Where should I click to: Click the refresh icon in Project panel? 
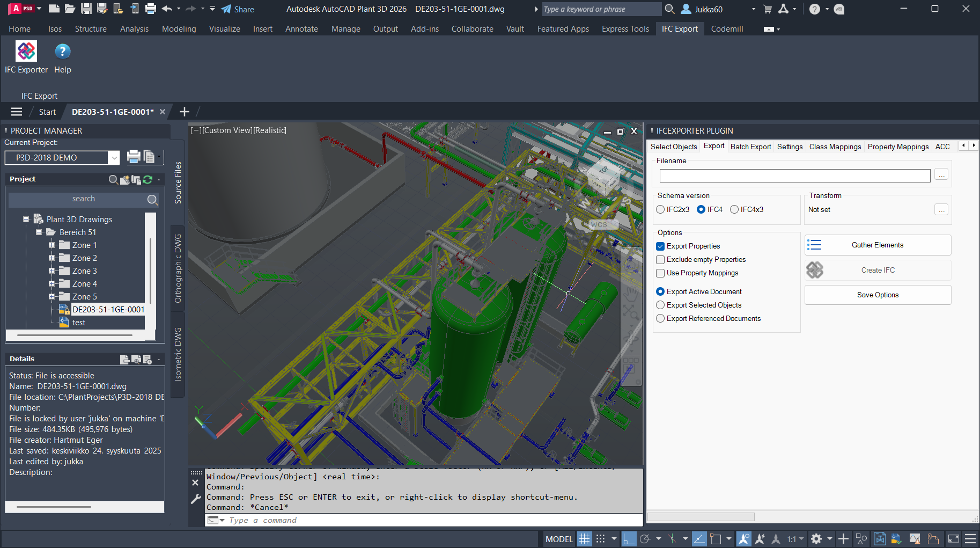click(148, 180)
